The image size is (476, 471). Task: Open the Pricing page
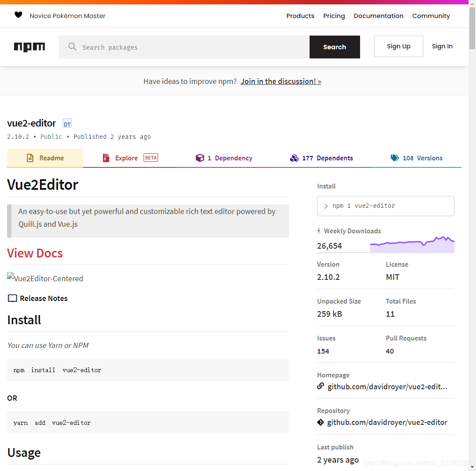(334, 16)
